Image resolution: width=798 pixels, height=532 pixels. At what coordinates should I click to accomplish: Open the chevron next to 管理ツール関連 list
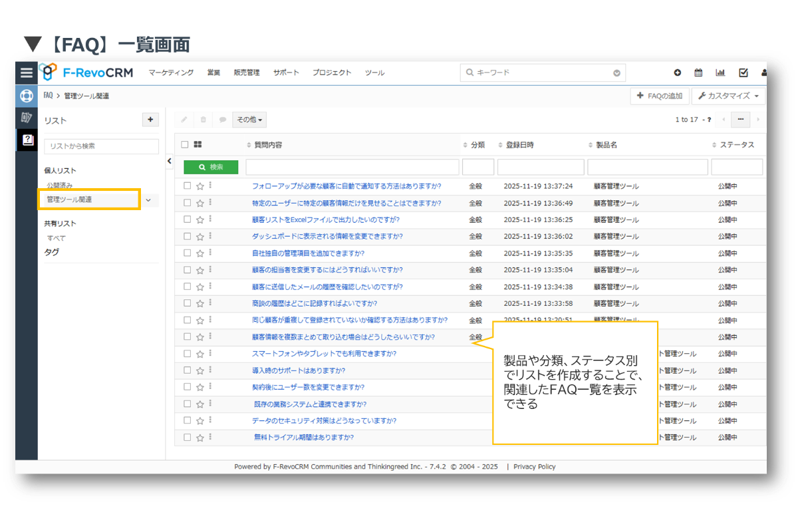pyautogui.click(x=149, y=199)
